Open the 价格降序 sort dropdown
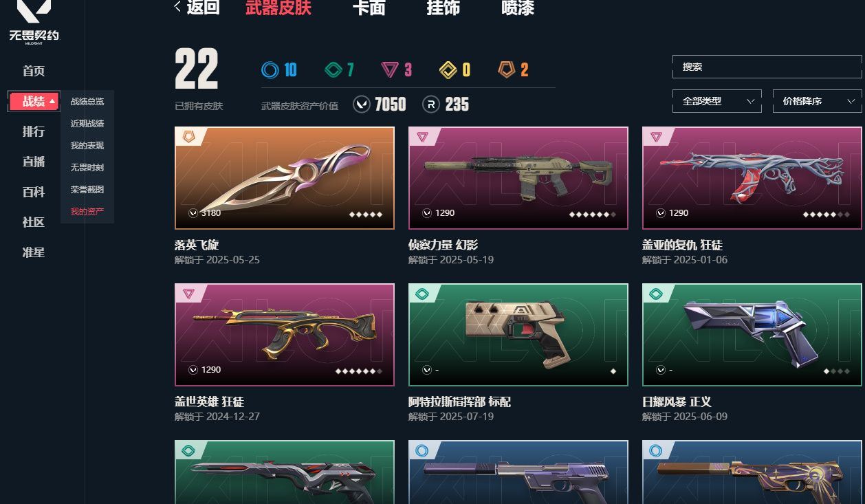 pyautogui.click(x=817, y=101)
